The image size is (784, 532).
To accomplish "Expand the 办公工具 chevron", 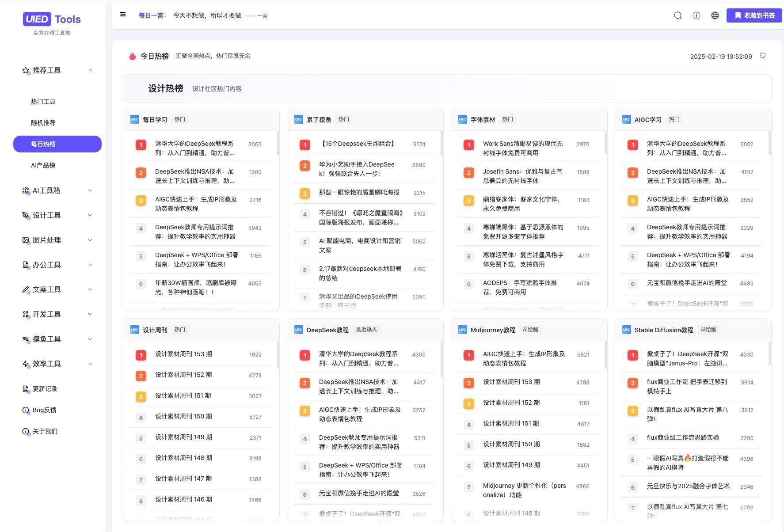I will pos(90,265).
